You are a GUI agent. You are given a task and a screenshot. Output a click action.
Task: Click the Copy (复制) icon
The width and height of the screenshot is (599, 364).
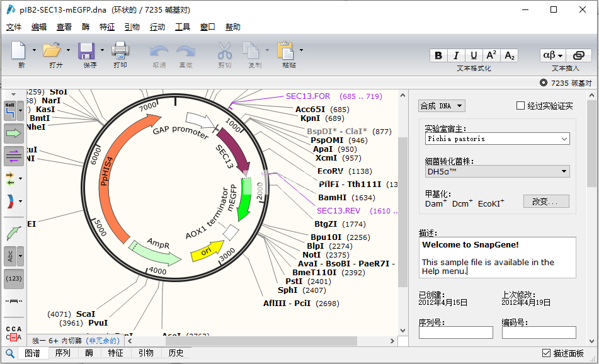tap(251, 50)
